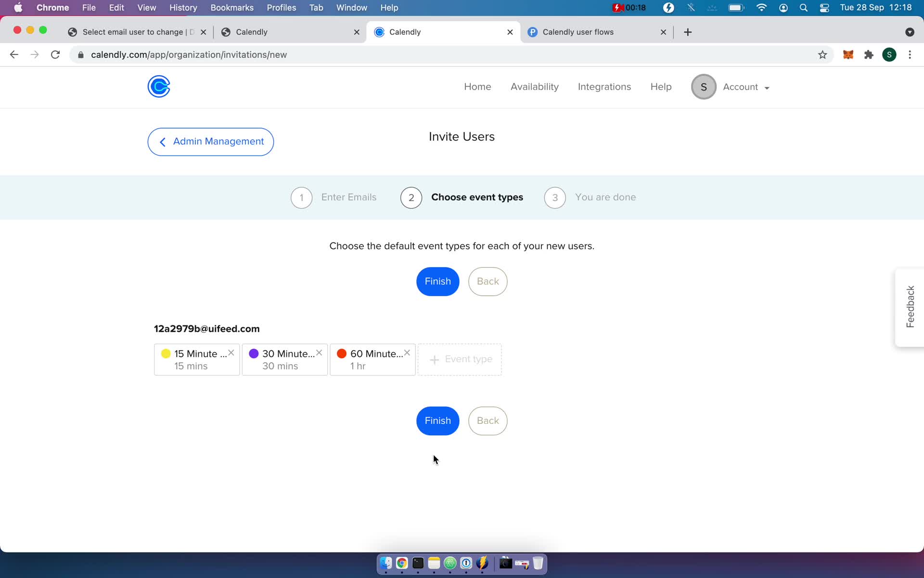
Task: Remove the 15 Minute event type
Action: 231,353
